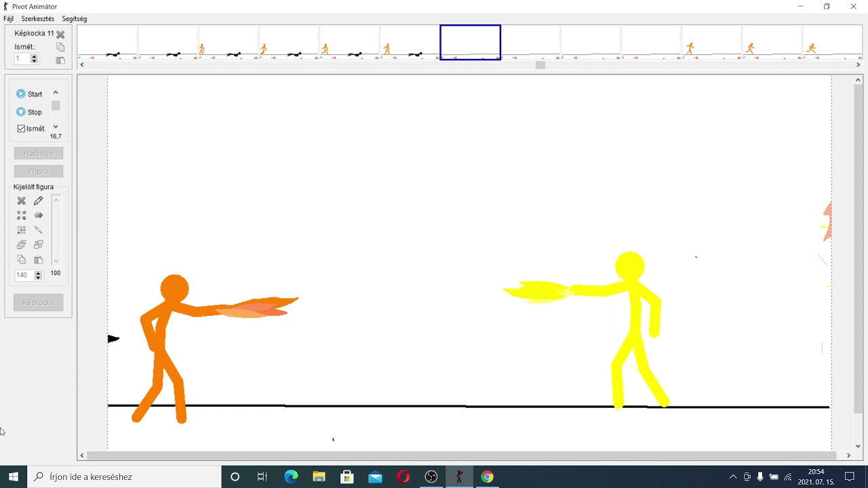868x488 pixels.
Task: Send the selected figure to back
Action: 39,245
